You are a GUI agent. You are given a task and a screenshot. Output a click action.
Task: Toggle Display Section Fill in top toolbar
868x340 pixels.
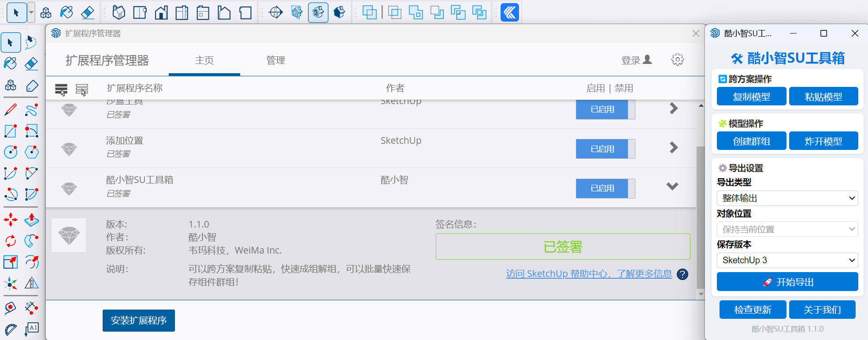(x=339, y=12)
